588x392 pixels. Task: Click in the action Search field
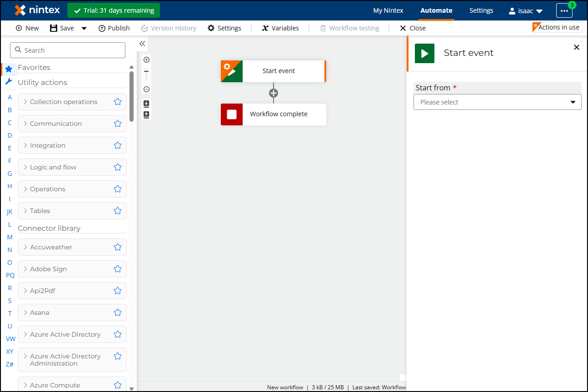[68, 50]
